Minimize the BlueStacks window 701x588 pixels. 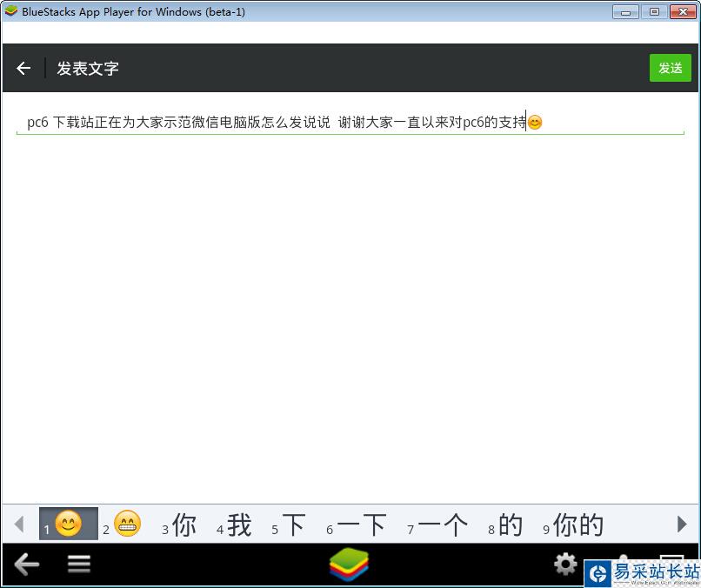tap(625, 12)
